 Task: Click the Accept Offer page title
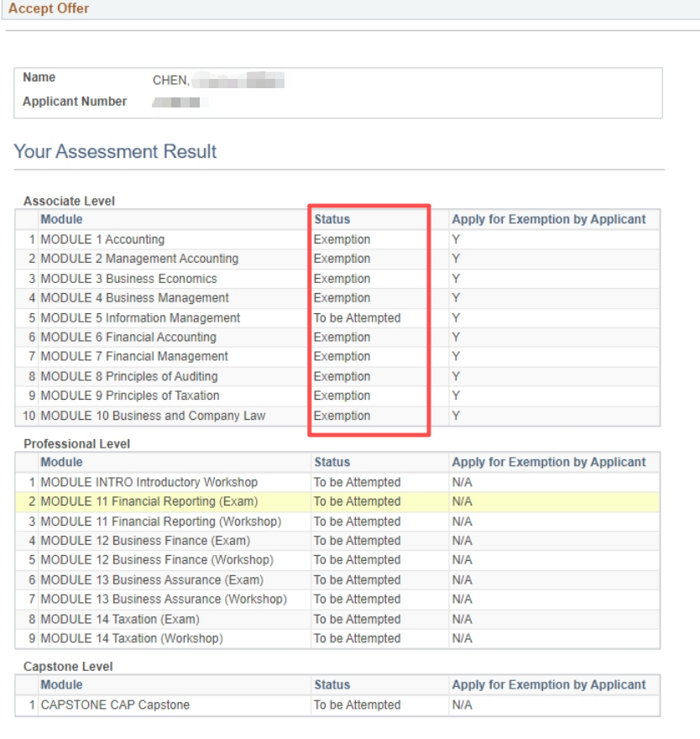pos(49,8)
